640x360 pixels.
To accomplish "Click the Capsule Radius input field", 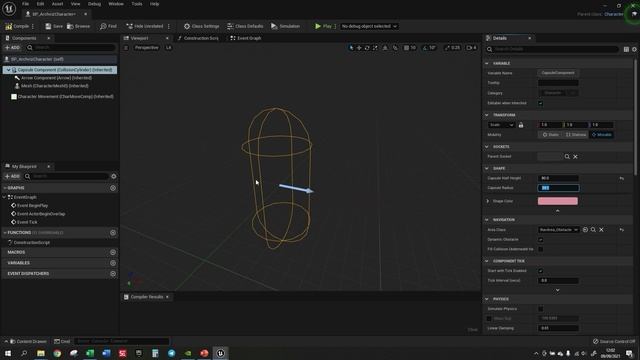I will click(558, 188).
